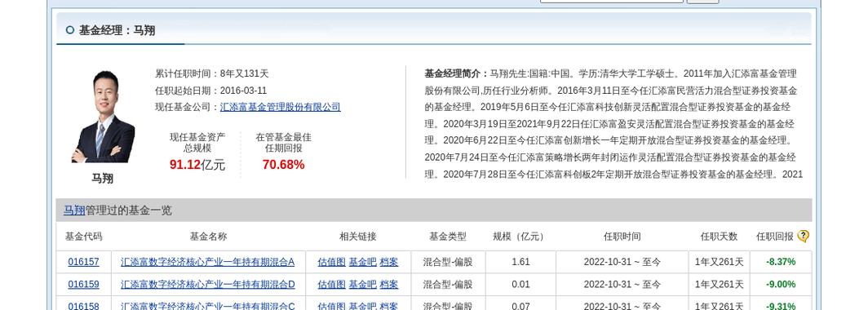
Task: Open 基金吧 link for fund 016159
Action: click(x=362, y=285)
